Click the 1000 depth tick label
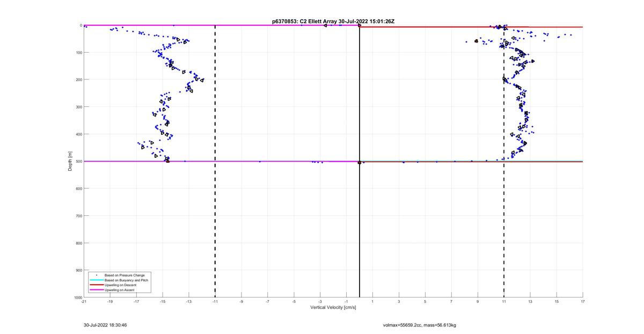The image size is (644, 334). point(77,297)
